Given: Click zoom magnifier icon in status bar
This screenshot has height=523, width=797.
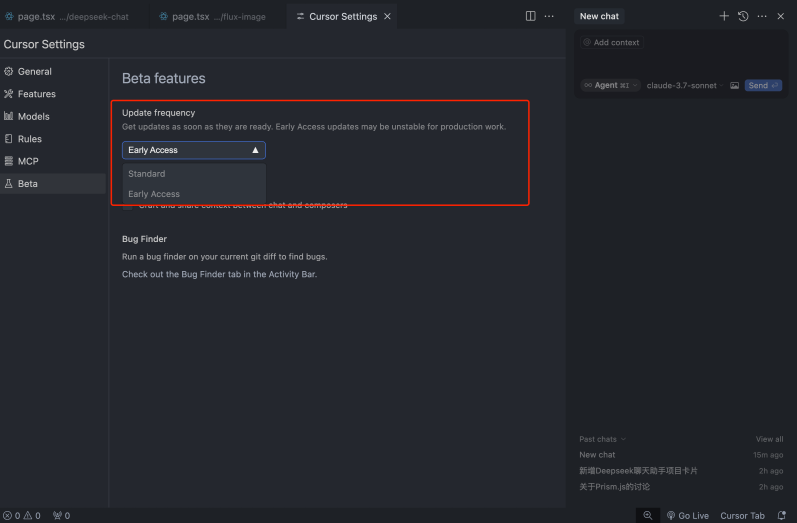Looking at the screenshot, I should pos(648,516).
